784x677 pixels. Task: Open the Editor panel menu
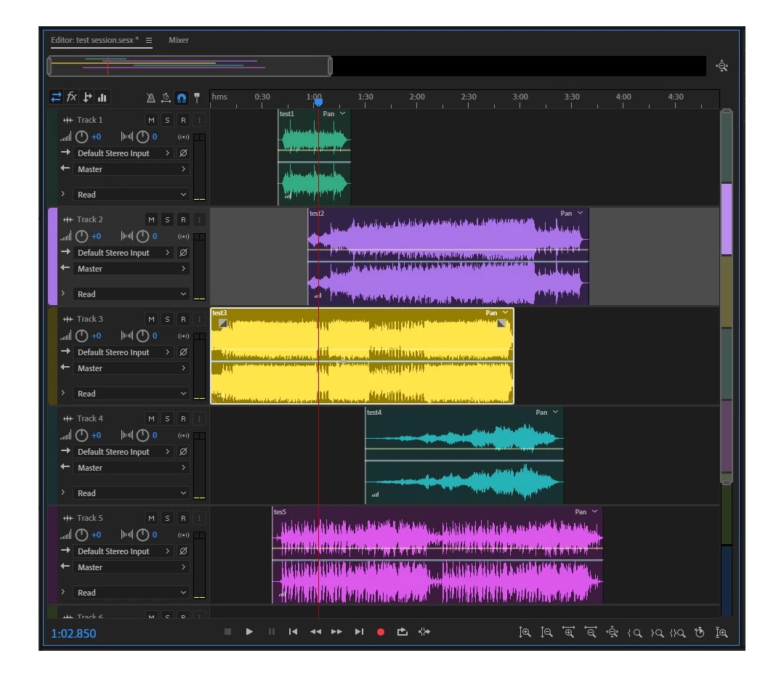(x=149, y=41)
